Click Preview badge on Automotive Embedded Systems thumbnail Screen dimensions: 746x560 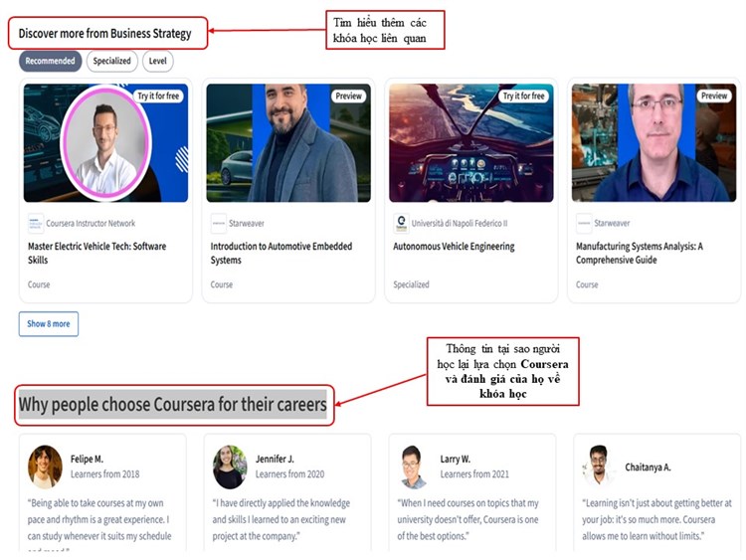pos(349,96)
